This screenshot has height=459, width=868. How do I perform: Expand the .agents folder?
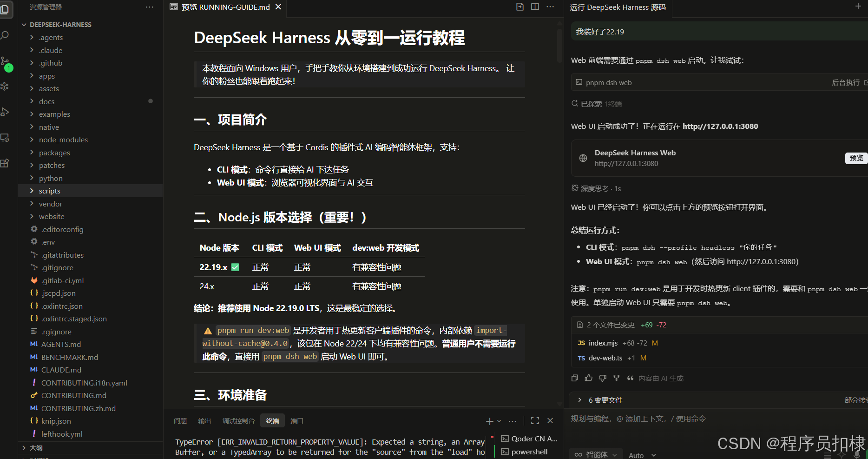coord(51,38)
